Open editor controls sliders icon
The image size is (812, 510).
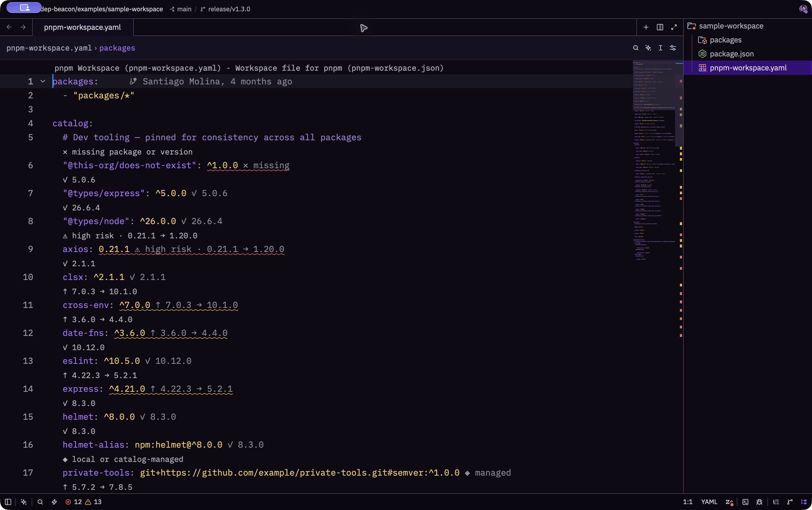coord(673,48)
